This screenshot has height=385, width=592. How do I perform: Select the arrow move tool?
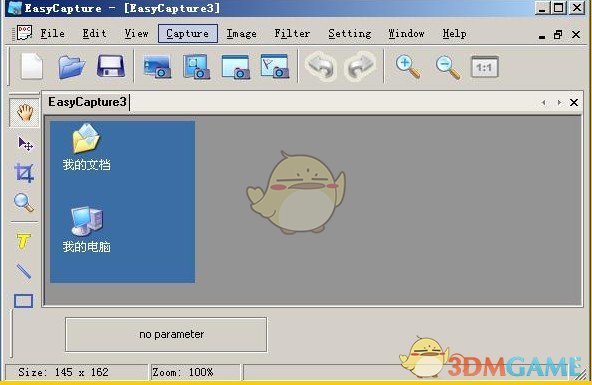(25, 144)
